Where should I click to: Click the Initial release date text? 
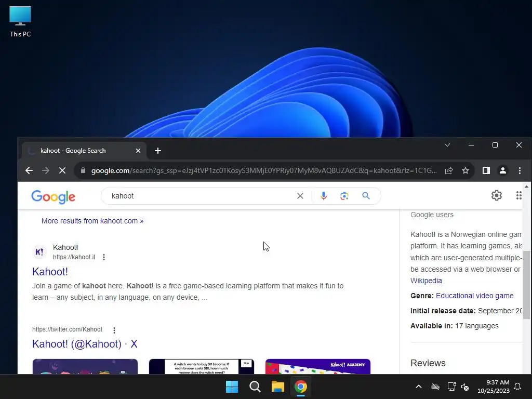(466, 311)
